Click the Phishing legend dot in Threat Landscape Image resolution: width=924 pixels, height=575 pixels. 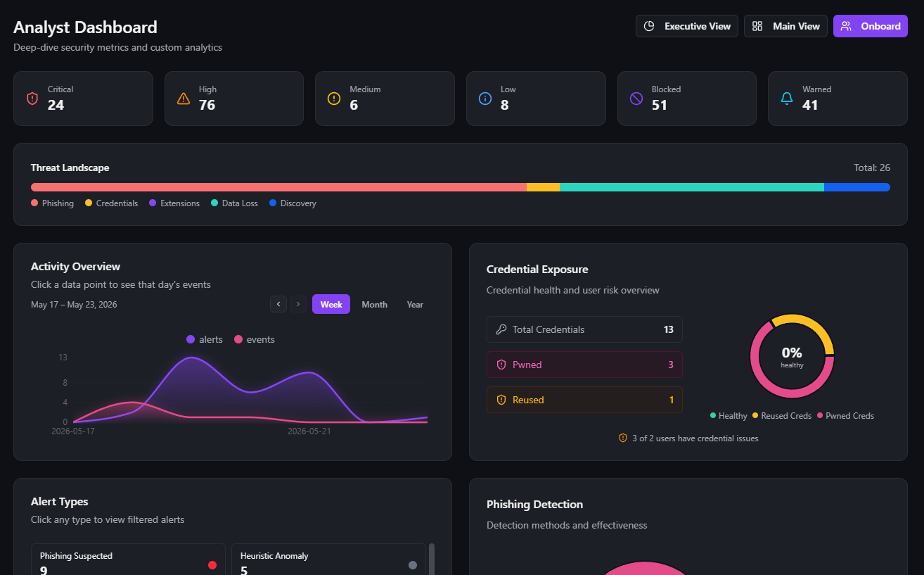click(34, 203)
